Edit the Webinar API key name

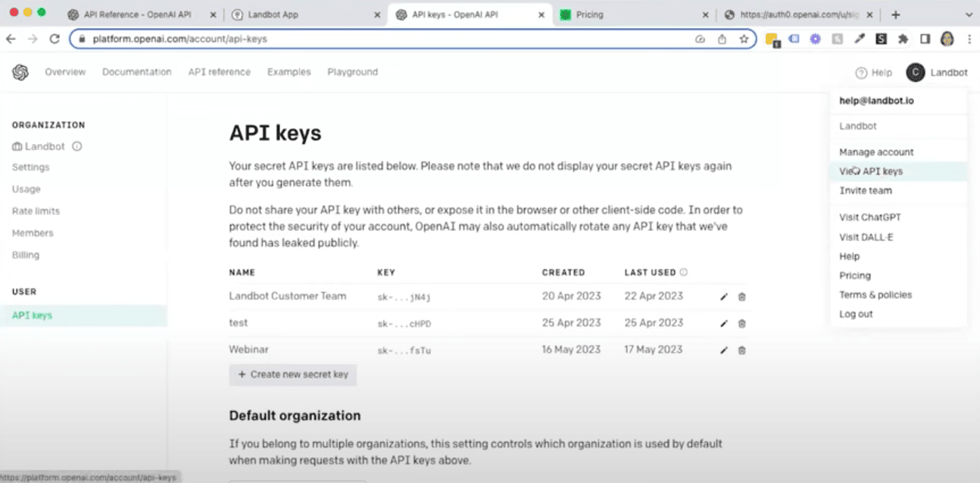[723, 350]
